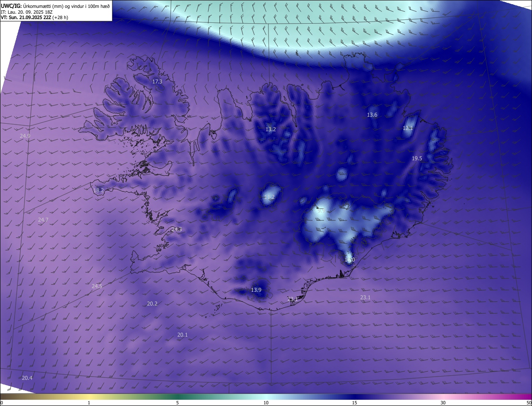Click the '(+28 h)' forecast offset text
532x406 pixels.
[x=61, y=17]
